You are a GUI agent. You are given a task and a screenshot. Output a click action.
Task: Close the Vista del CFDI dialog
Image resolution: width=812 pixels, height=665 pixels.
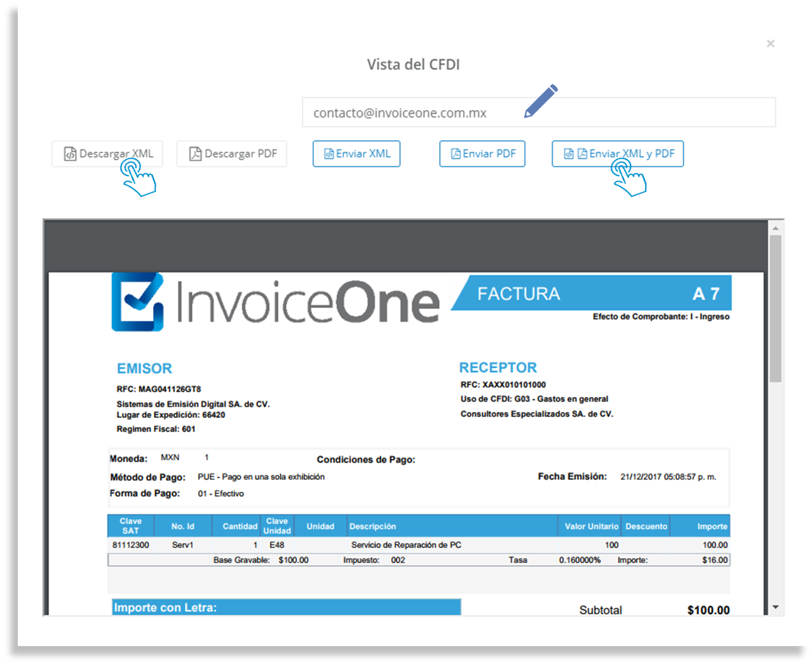point(771,44)
